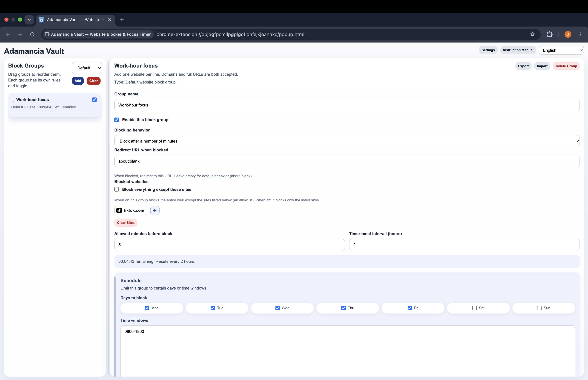
Task: Toggle the Work-hour focus sidebar checkbox
Action: point(94,100)
